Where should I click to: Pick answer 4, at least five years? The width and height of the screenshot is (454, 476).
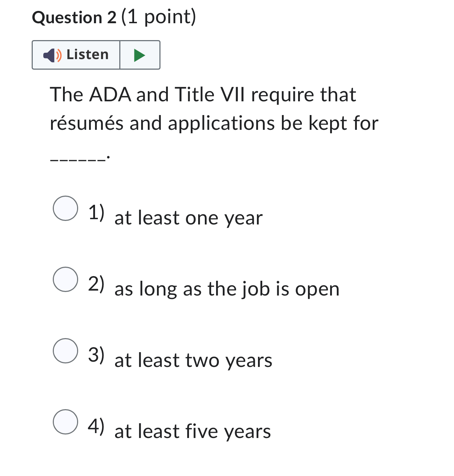point(65,423)
